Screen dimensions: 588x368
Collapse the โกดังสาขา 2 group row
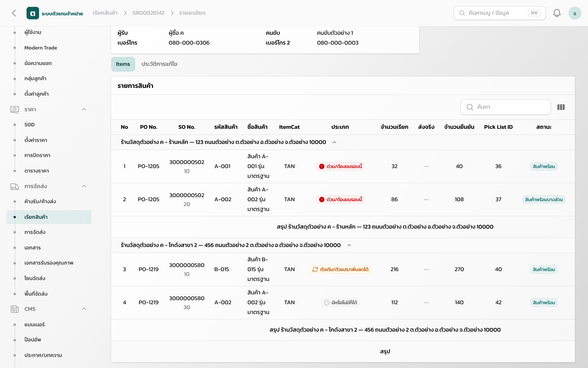coord(349,245)
